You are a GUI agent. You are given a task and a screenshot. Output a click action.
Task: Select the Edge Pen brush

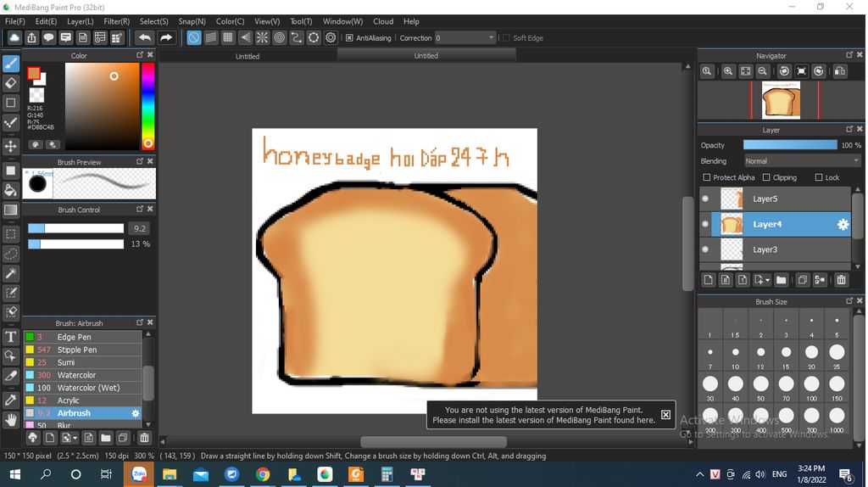click(x=82, y=337)
